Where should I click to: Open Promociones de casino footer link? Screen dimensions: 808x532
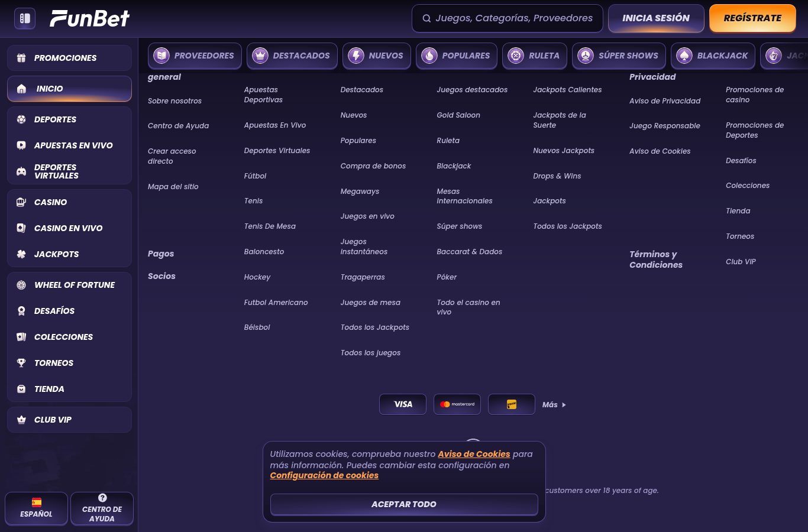coord(755,95)
